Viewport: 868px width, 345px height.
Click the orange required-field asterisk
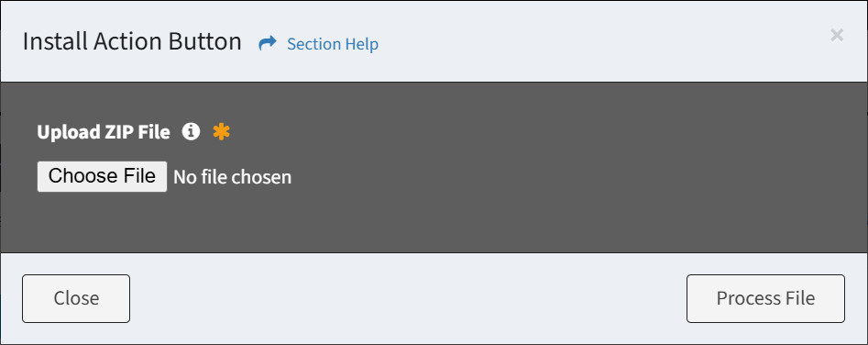[222, 132]
